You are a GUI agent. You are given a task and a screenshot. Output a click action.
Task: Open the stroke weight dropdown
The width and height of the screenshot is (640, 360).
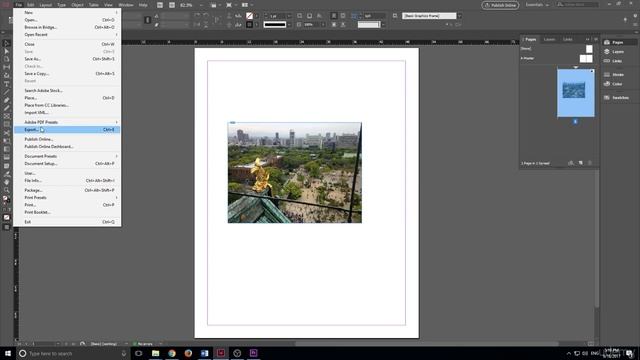(289, 16)
